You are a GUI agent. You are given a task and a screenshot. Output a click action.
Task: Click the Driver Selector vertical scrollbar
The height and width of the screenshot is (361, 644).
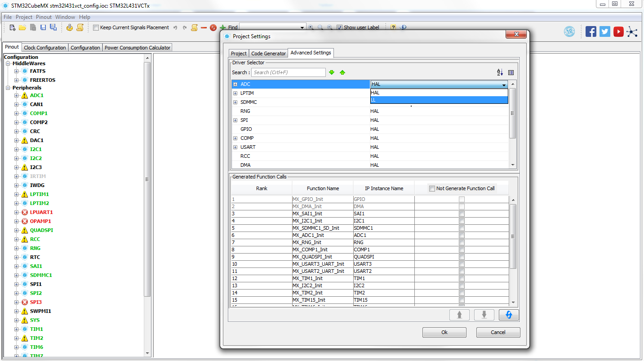[513, 113]
